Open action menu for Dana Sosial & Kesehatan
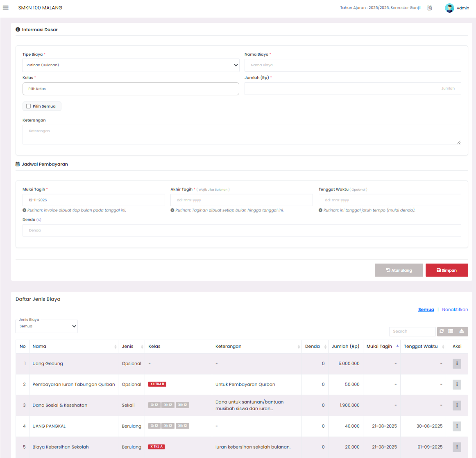 tap(457, 405)
